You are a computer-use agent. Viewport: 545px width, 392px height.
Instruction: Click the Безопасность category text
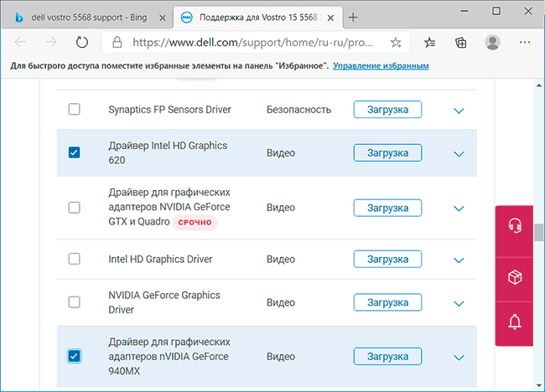299,110
